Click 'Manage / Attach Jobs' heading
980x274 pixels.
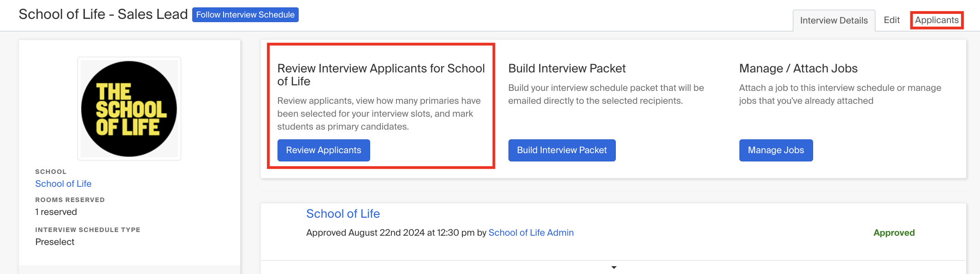[798, 68]
